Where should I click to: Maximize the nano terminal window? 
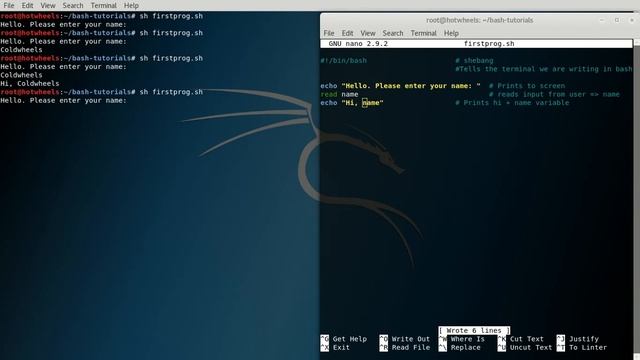click(617, 20)
